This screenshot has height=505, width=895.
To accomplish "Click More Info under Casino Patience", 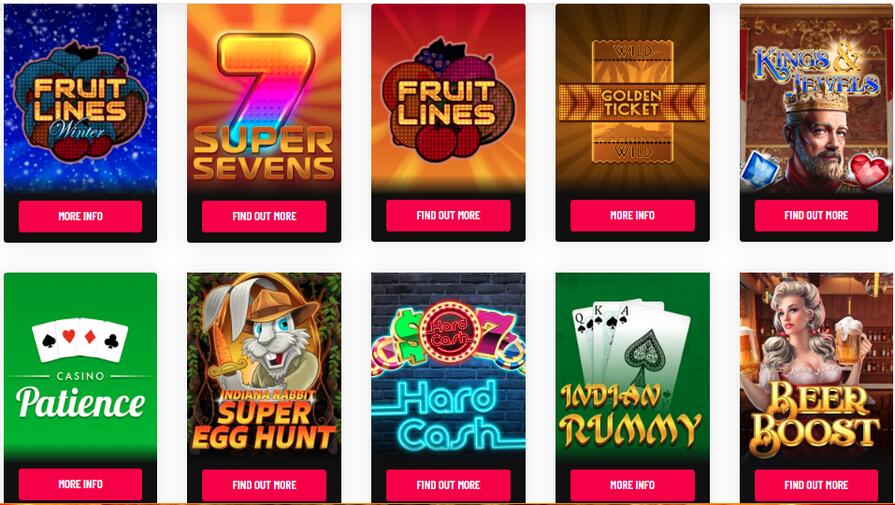I will point(80,484).
